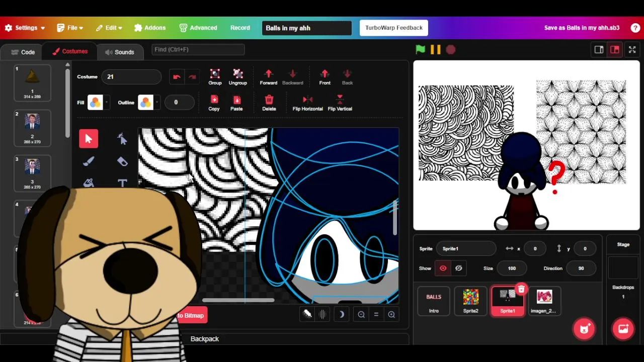
Task: Switch to the Costumes tab
Action: [x=70, y=51]
